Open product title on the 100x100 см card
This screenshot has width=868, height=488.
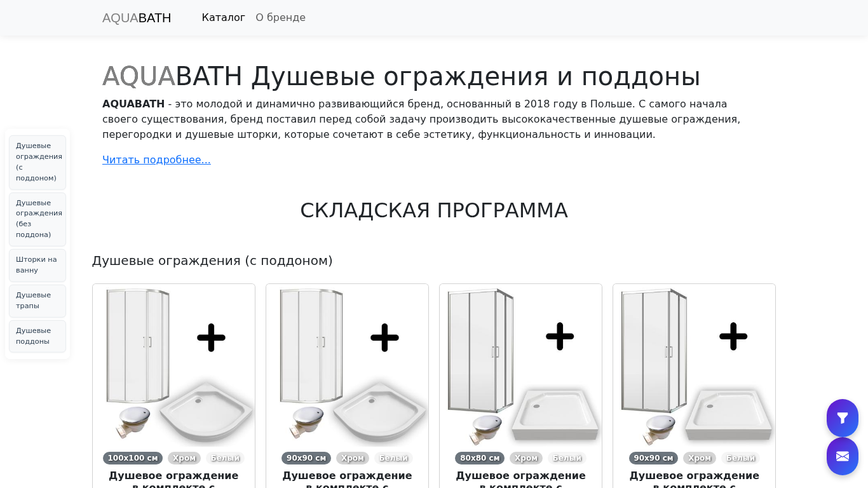(x=173, y=479)
